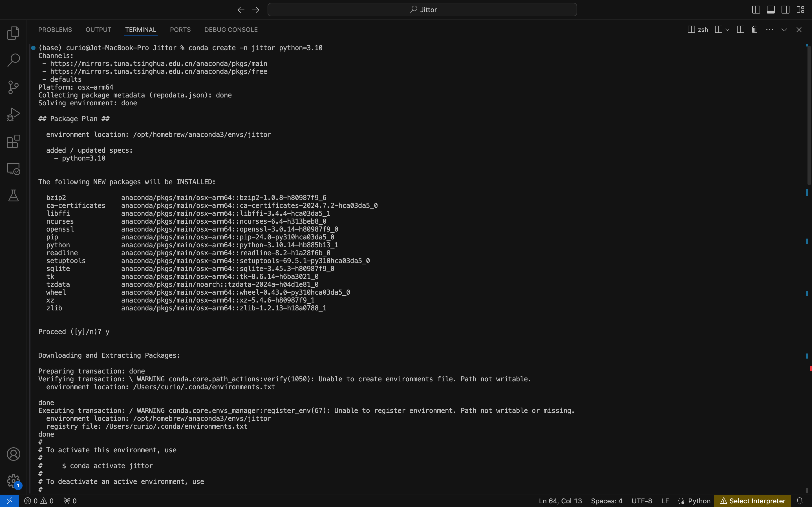Click Spaces: 4 indentation setting
Image resolution: width=812 pixels, height=507 pixels.
tap(606, 501)
